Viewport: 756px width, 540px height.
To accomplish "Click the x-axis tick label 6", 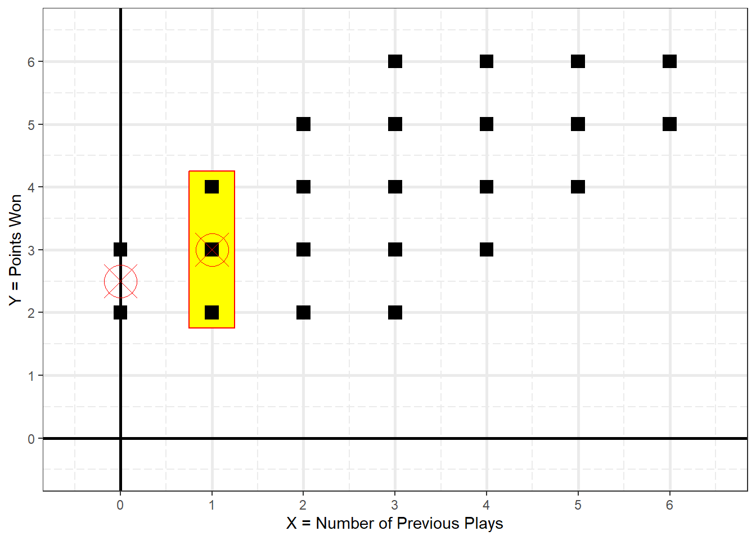I will pyautogui.click(x=669, y=505).
